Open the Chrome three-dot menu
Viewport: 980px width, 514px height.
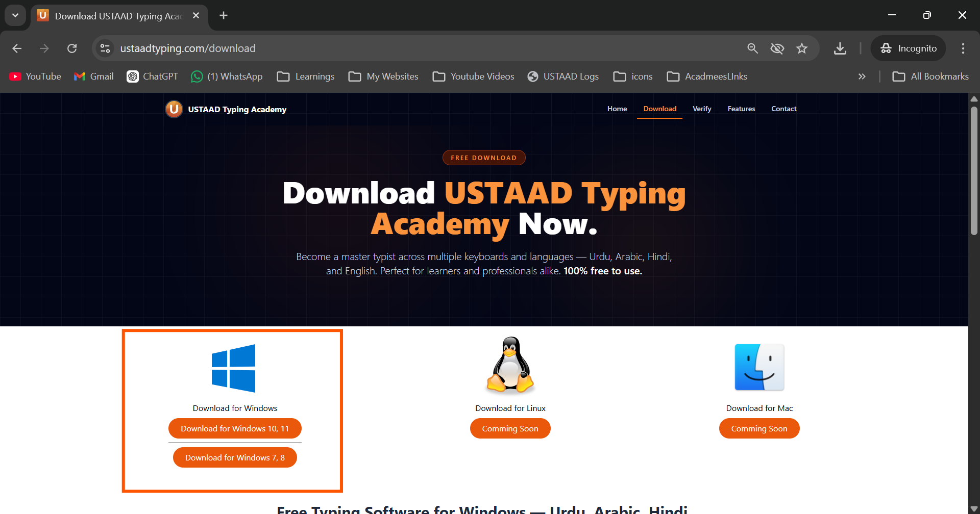963,48
